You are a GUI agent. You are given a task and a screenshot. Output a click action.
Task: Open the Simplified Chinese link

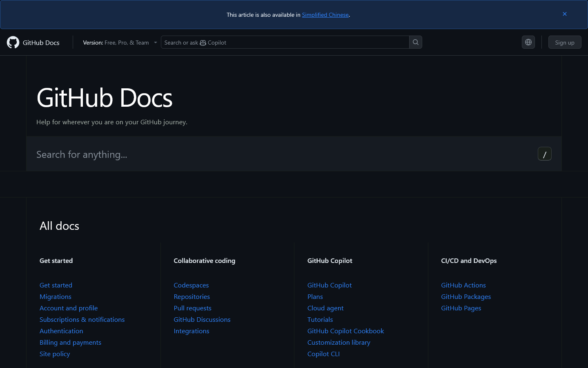[325, 15]
